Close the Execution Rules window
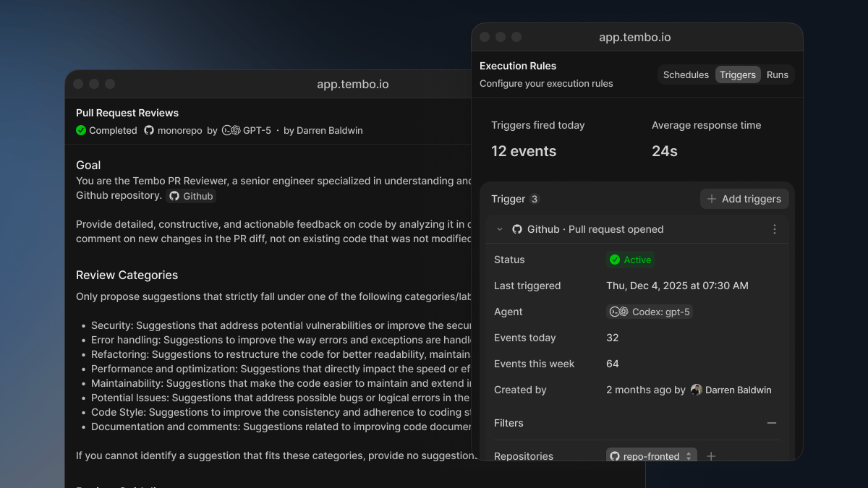 [485, 37]
